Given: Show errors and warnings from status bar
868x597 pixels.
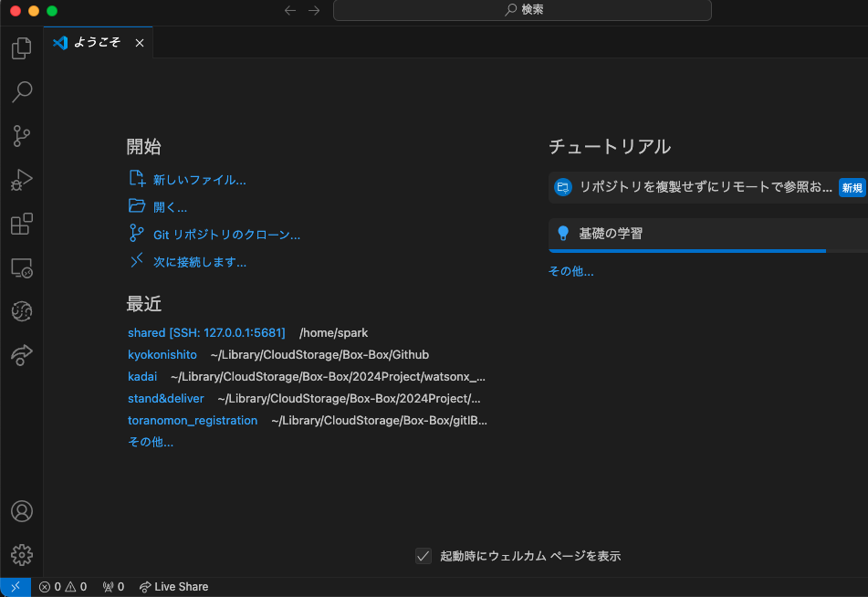Looking at the screenshot, I should (63, 586).
